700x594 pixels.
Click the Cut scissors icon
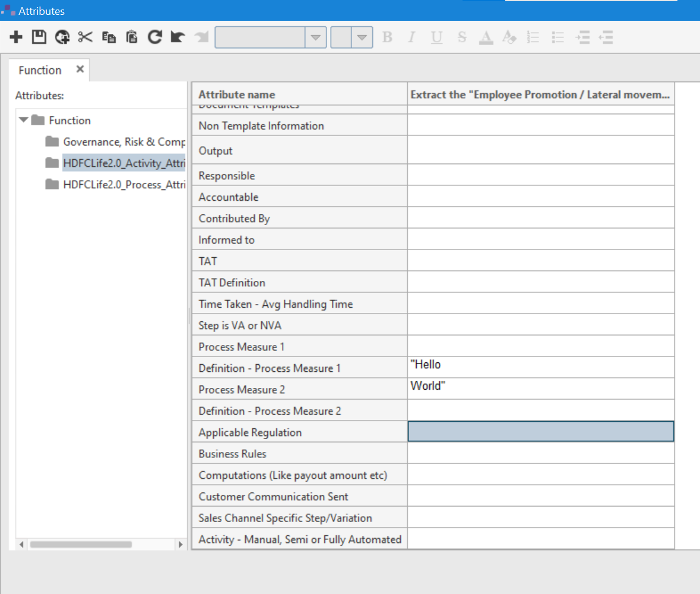[85, 37]
